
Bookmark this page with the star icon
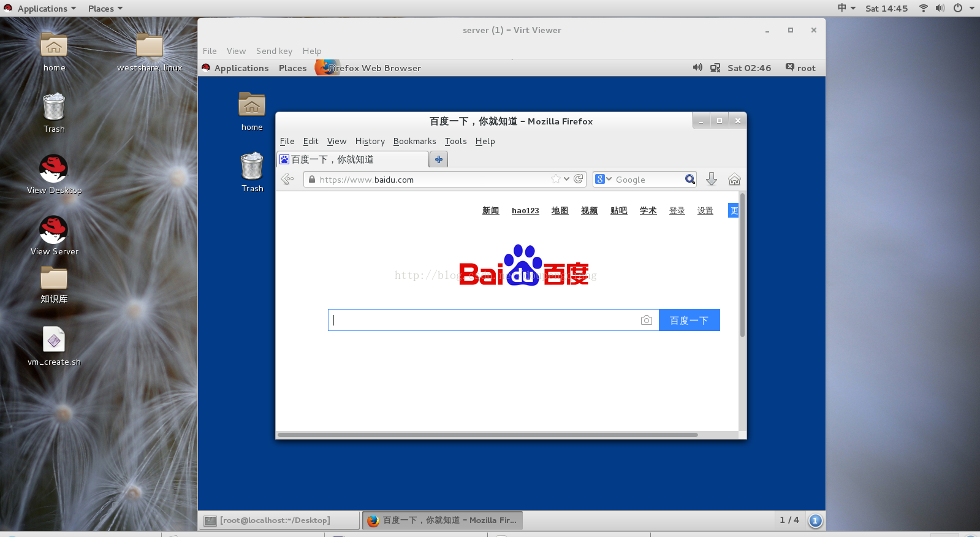tap(556, 179)
